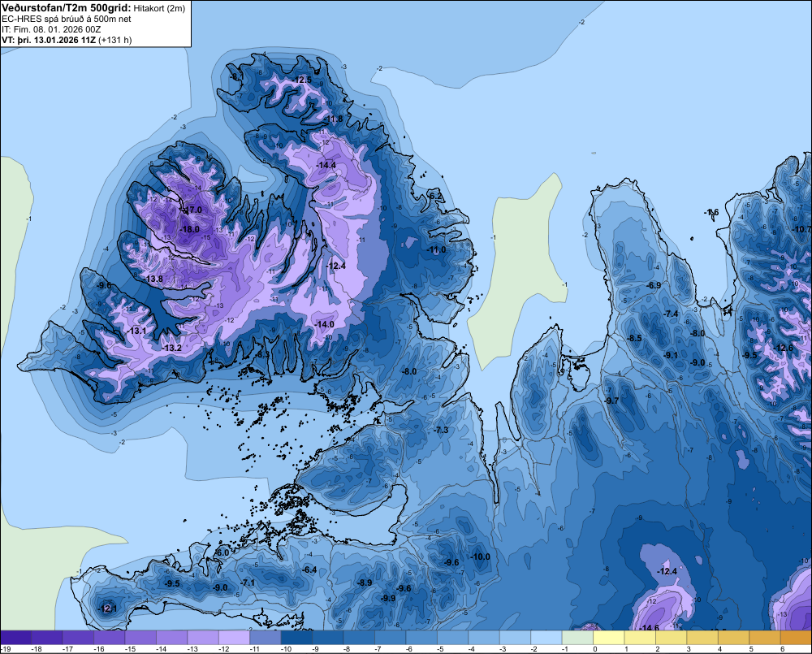The image size is (812, 654).
Task: Click the -11.0 temperature label
Action: click(436, 249)
